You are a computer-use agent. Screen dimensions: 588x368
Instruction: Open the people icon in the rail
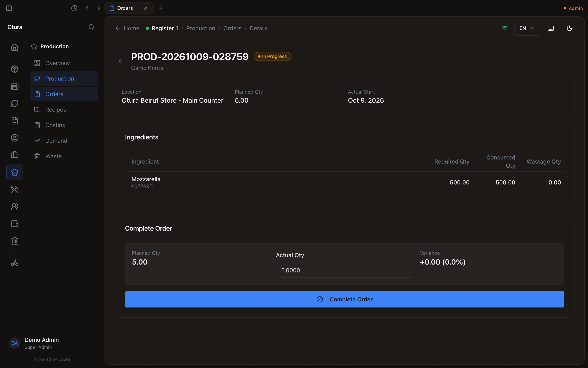(14, 206)
